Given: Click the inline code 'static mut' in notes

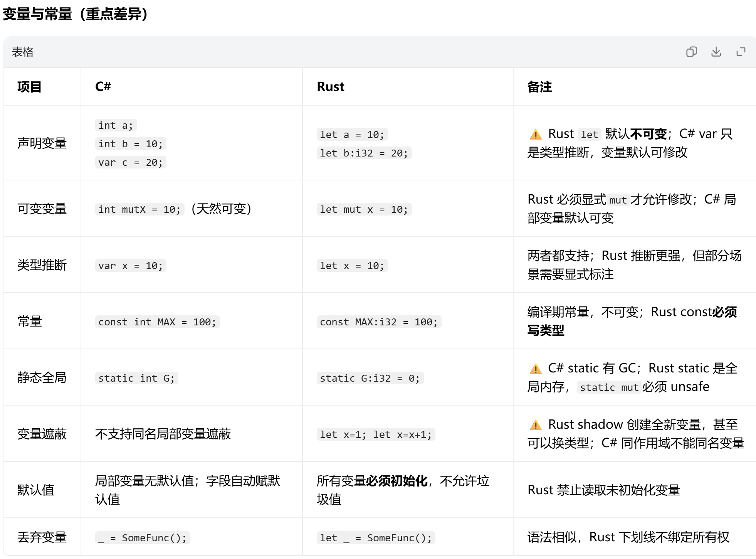Looking at the screenshot, I should [609, 387].
